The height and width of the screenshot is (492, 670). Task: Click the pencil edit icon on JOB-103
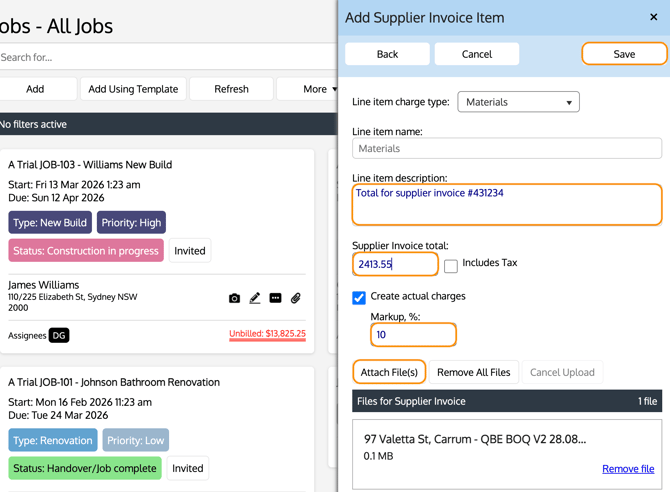click(x=255, y=298)
